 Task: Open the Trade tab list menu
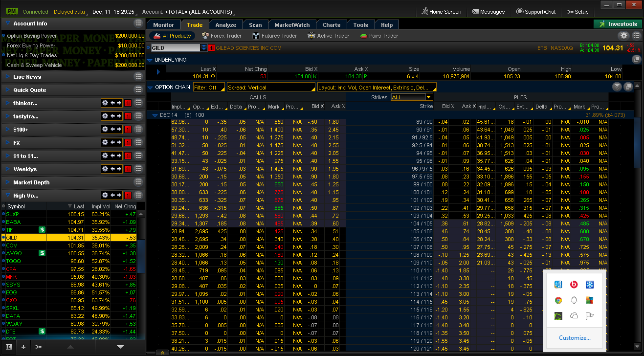point(636,36)
